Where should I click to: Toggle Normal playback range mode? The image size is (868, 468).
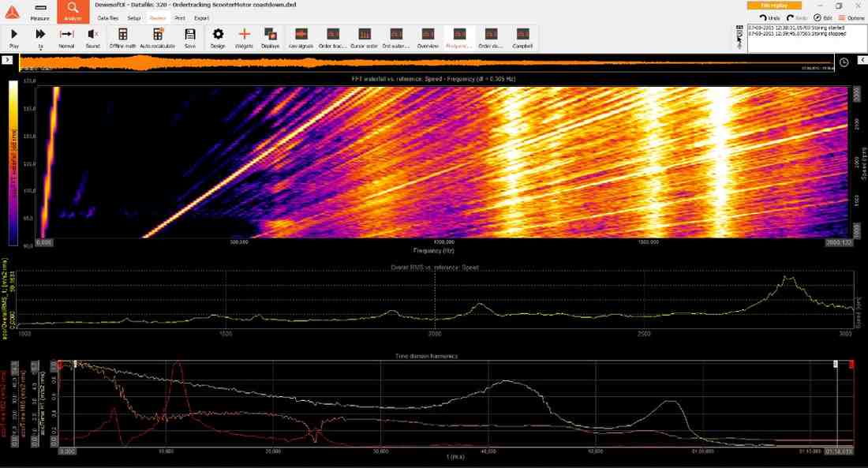click(66, 37)
